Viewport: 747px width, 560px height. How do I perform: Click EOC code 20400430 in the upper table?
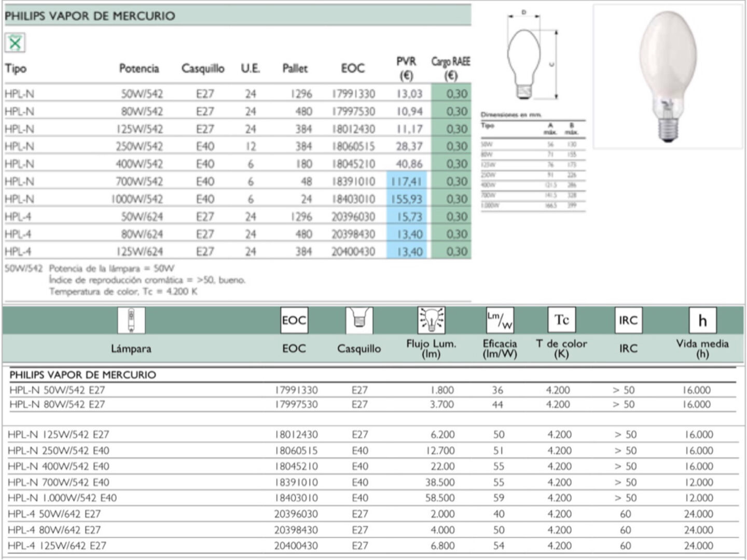353,251
